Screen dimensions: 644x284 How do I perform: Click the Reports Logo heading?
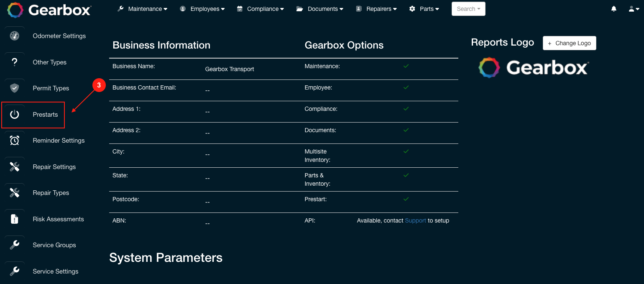coord(503,42)
